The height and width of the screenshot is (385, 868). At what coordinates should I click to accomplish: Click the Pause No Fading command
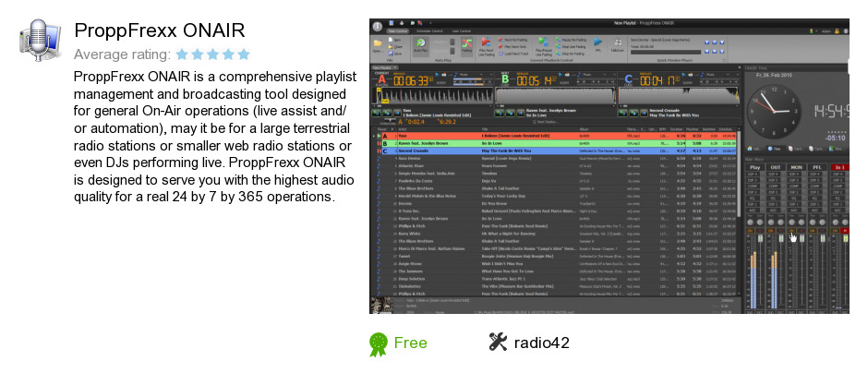pos(571,41)
